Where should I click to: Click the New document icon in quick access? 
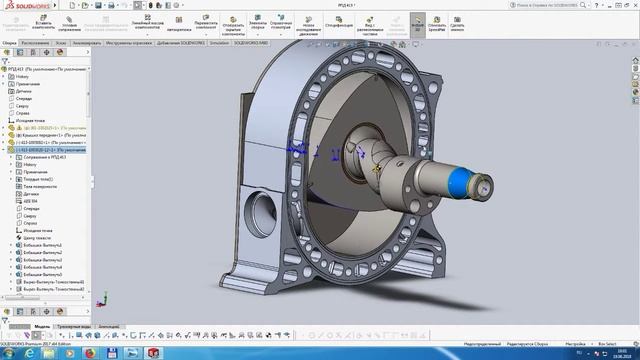(x=72, y=5)
